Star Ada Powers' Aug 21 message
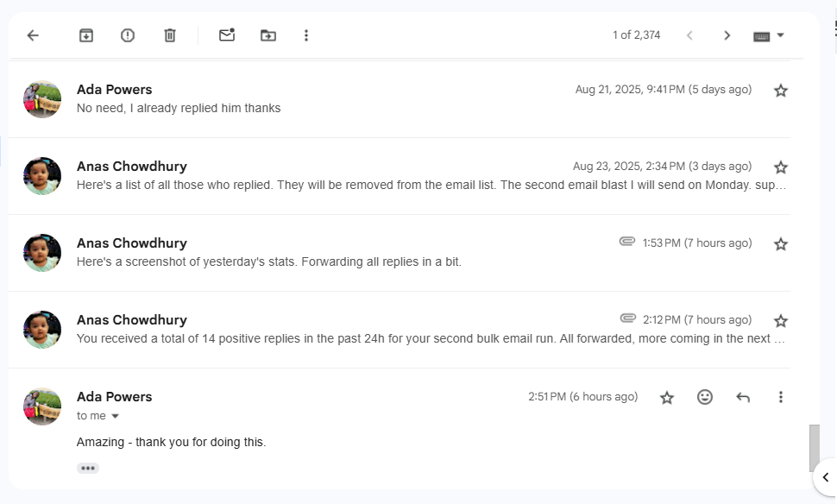 [x=781, y=91]
